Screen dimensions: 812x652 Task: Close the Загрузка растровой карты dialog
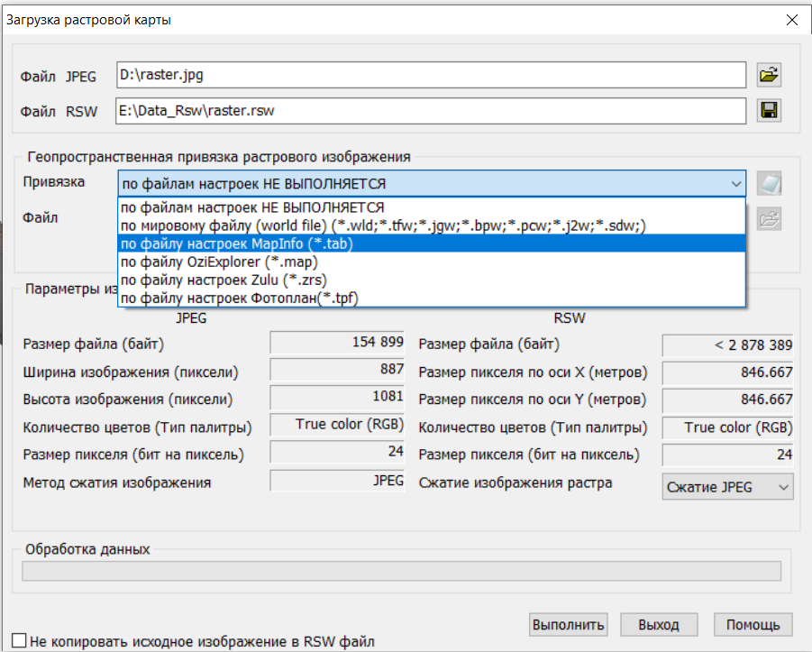tap(791, 20)
